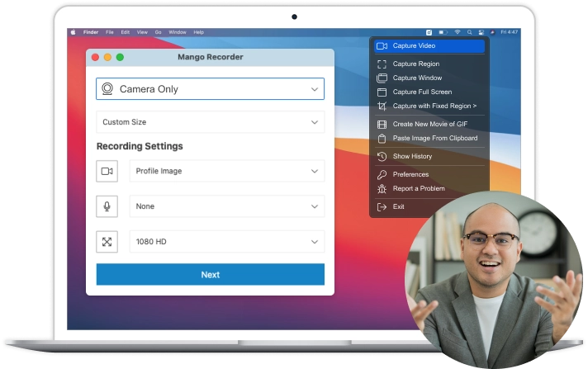Click the film strip icon for GIF
Image resolution: width=588 pixels, height=369 pixels.
[x=382, y=124]
